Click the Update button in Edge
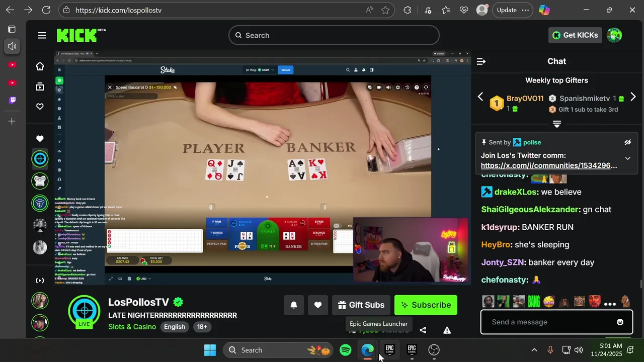This screenshot has height=362, width=644. click(x=507, y=10)
